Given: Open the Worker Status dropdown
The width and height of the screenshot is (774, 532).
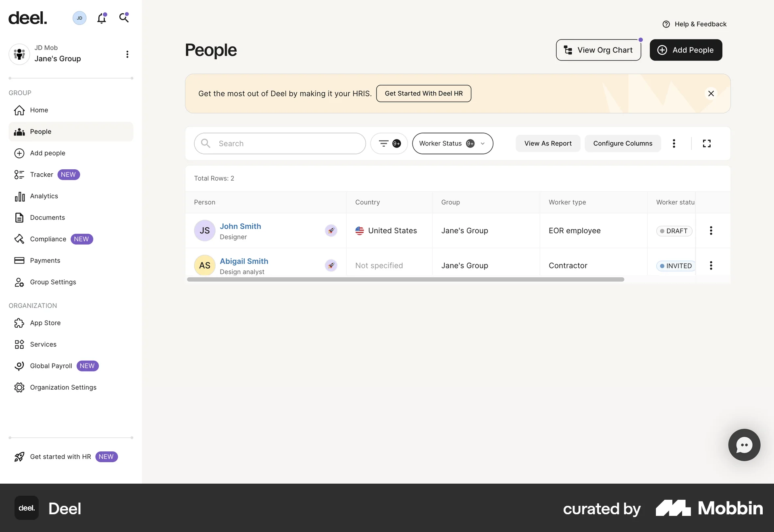Looking at the screenshot, I should coord(452,143).
